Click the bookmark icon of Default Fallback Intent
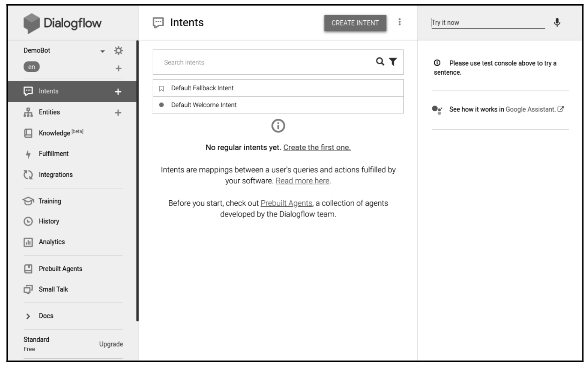This screenshot has height=366, width=588. tap(161, 89)
